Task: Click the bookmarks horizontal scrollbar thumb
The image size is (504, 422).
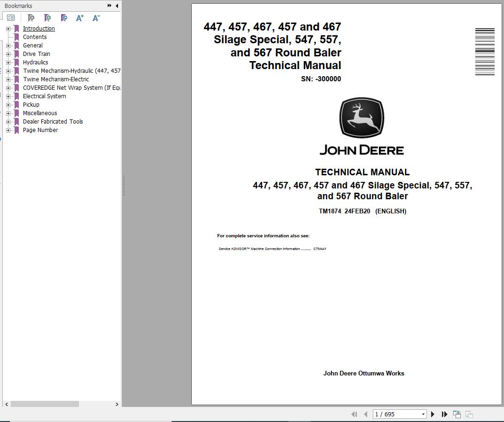Action: click(45, 404)
